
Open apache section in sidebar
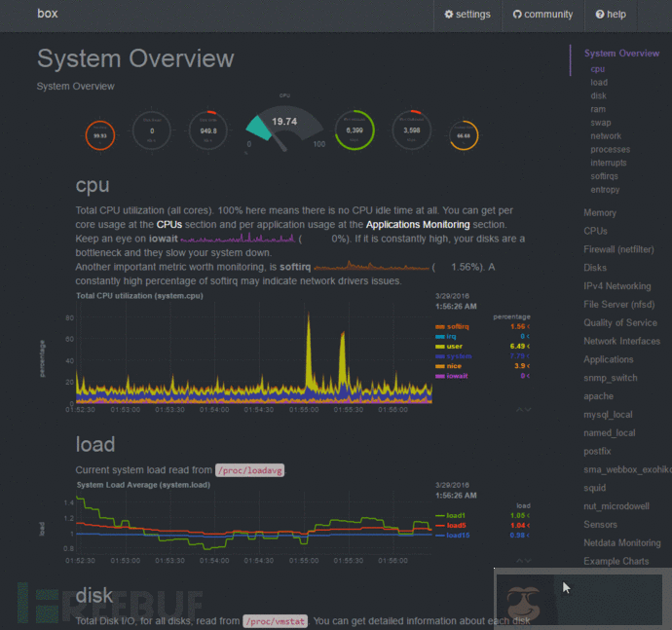coord(598,396)
